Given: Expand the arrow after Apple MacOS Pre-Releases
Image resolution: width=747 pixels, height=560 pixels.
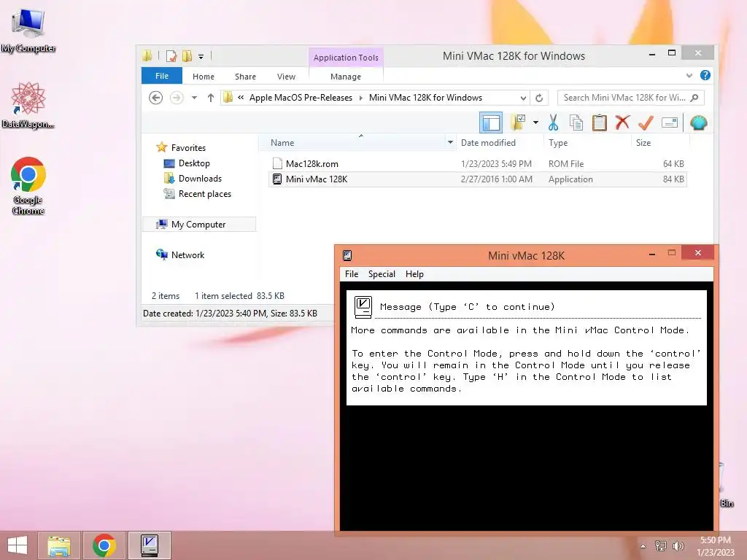Looking at the screenshot, I should coord(360,98).
